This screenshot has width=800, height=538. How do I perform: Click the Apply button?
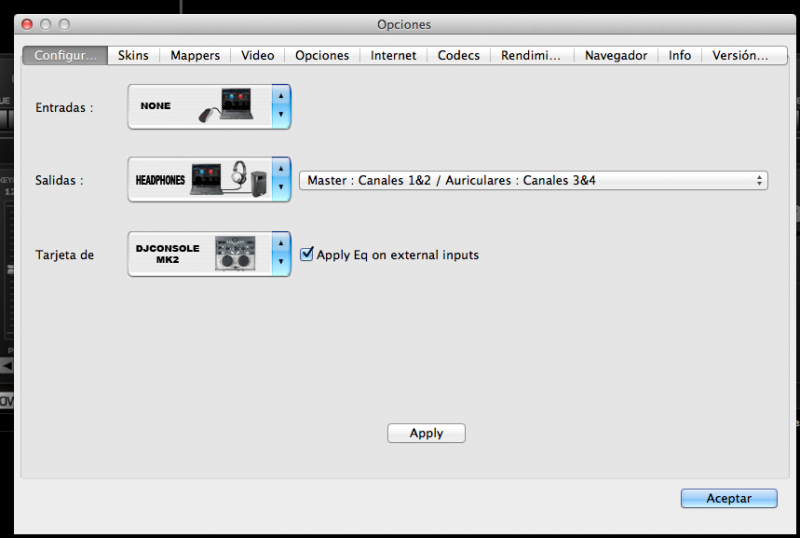(426, 433)
